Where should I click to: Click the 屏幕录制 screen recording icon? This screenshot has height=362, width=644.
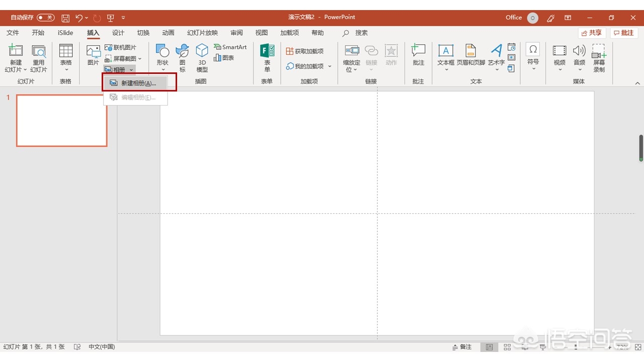pyautogui.click(x=599, y=57)
